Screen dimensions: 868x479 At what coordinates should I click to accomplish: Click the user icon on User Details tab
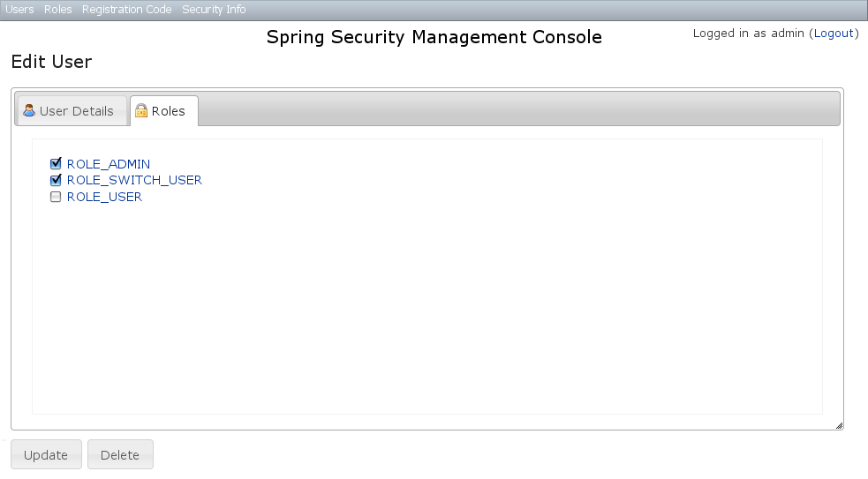(29, 111)
